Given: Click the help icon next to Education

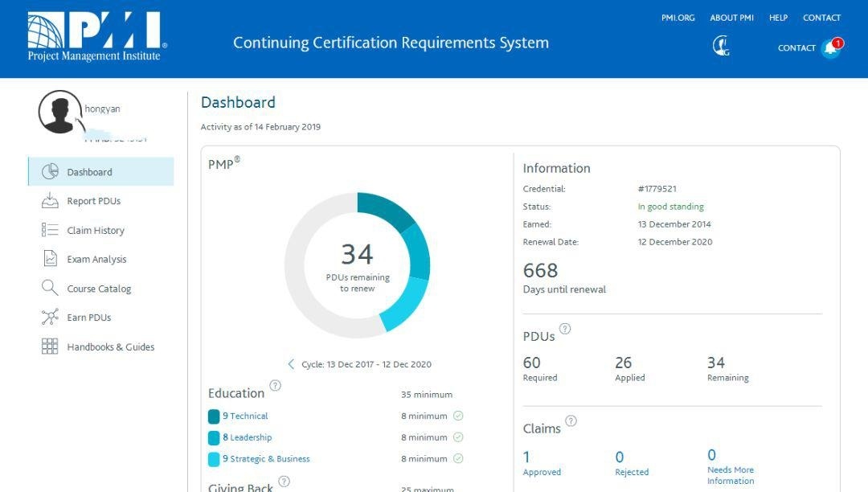Looking at the screenshot, I should point(276,386).
